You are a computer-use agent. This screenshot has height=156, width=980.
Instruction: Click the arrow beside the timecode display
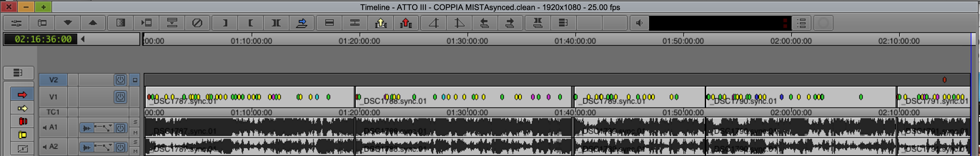(83, 39)
